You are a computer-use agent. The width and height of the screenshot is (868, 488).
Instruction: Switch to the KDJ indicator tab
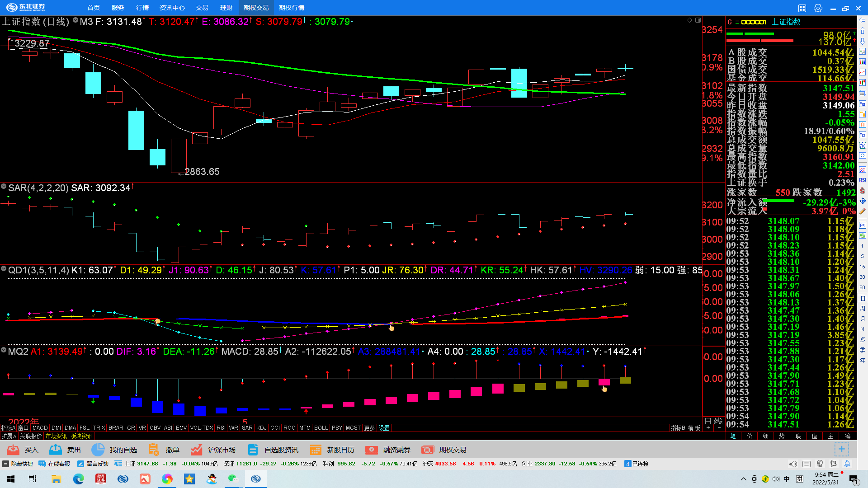(261, 428)
